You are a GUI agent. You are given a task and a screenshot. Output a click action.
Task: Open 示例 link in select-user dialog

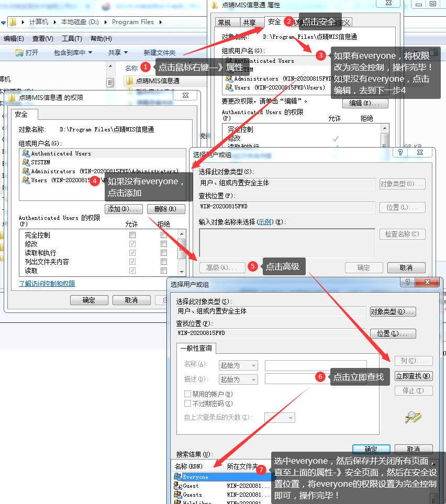(264, 222)
